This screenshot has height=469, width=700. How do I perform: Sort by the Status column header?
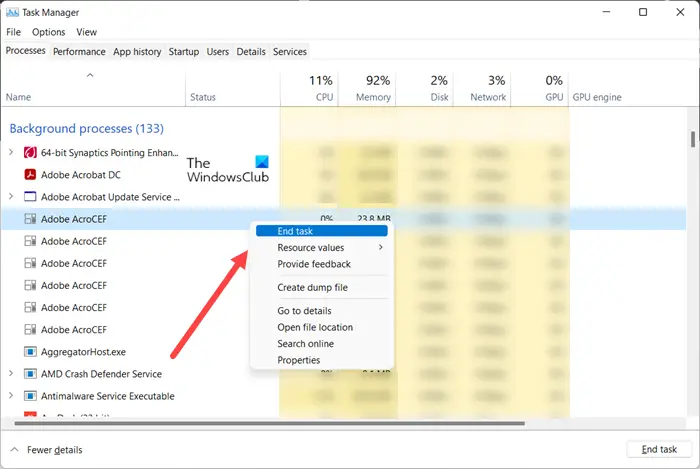(233, 89)
